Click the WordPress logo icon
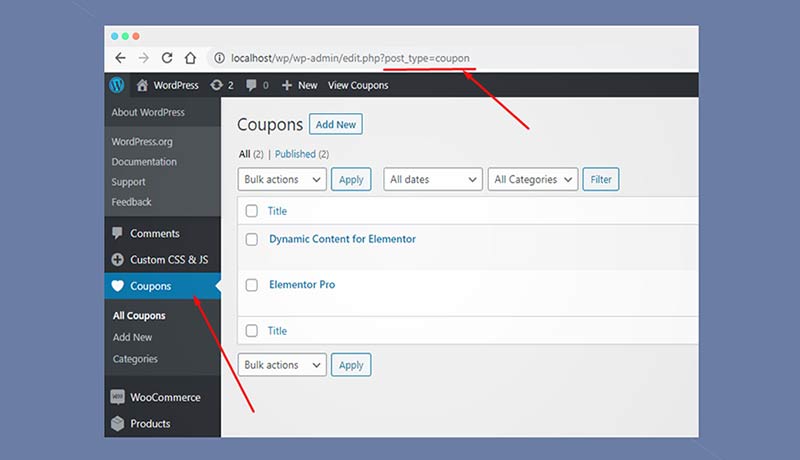This screenshot has height=460, width=800. 118,85
